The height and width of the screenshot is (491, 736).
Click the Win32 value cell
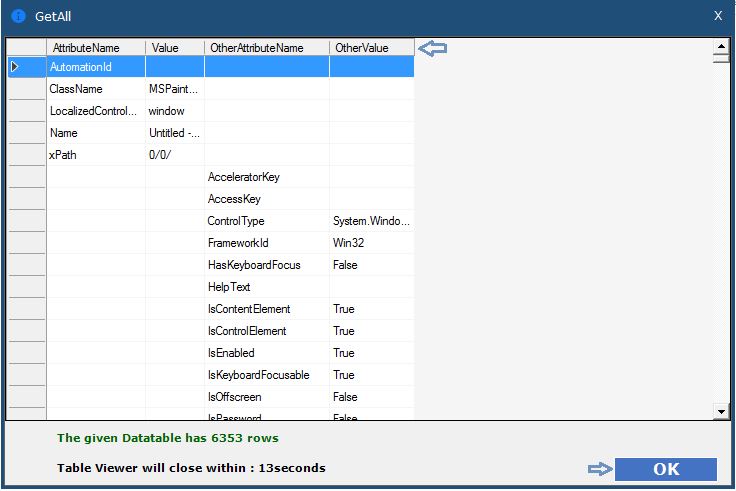click(371, 243)
